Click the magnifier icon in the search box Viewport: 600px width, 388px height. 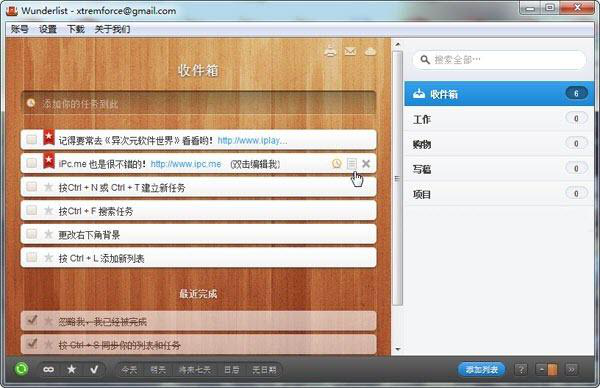coord(425,60)
